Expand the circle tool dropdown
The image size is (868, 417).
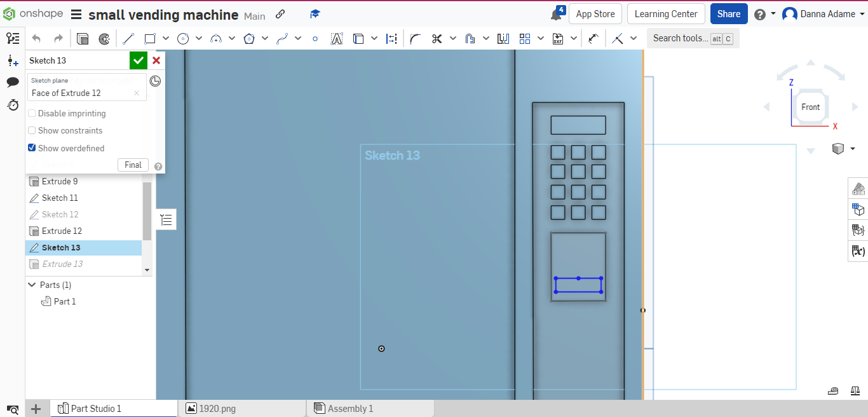tap(199, 38)
